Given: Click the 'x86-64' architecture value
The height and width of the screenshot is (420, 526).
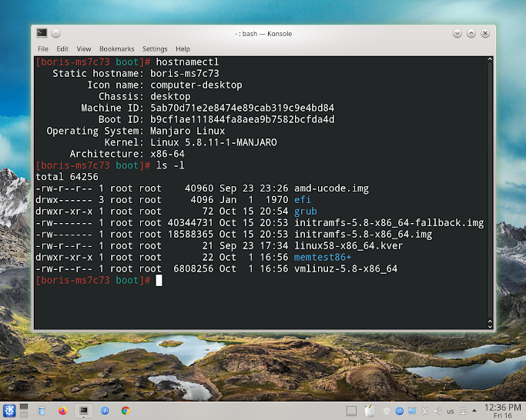Looking at the screenshot, I should [167, 154].
